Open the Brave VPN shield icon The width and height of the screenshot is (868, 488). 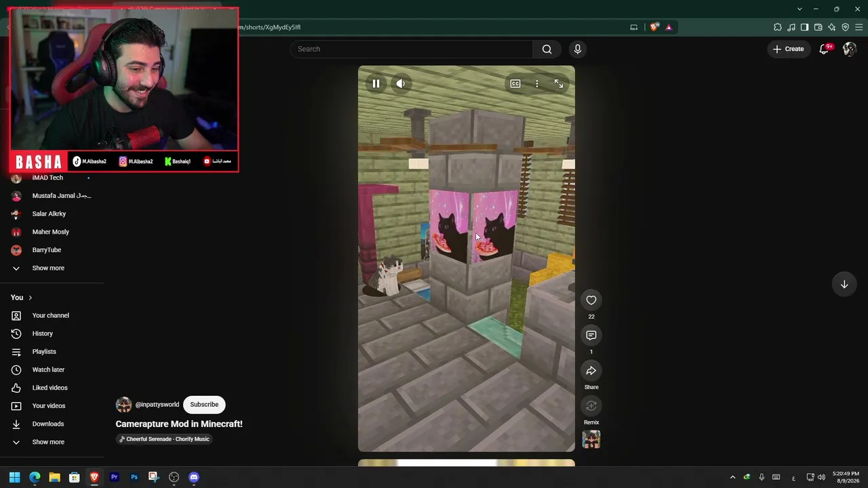point(846,27)
